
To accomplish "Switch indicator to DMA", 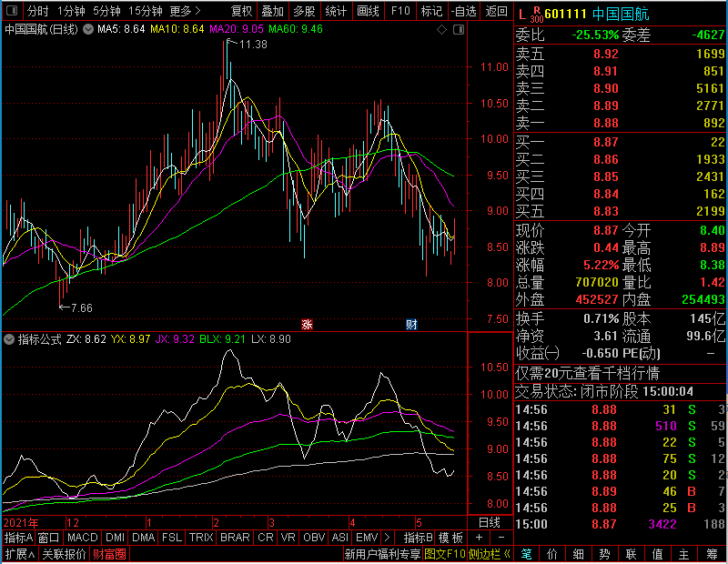I will coord(143,538).
